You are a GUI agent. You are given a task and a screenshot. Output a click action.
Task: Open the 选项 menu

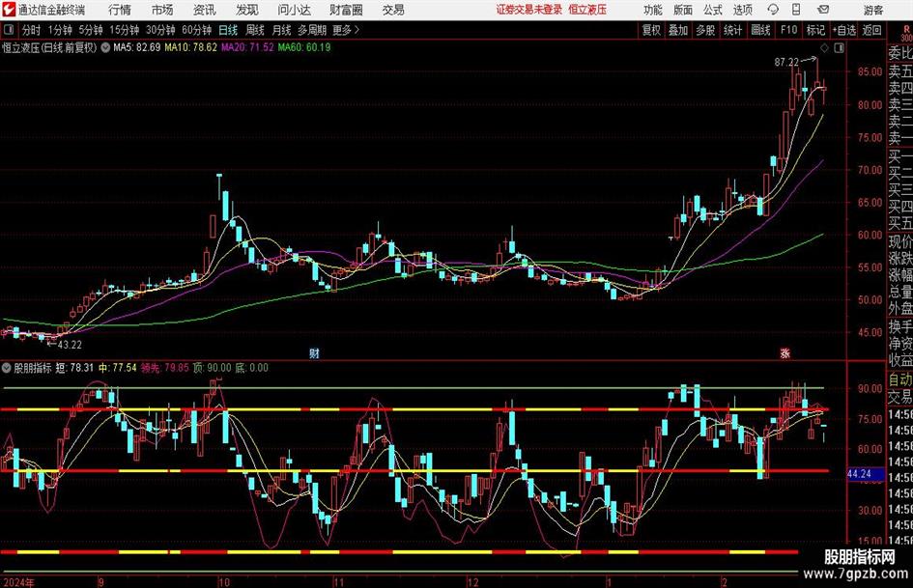pos(742,10)
